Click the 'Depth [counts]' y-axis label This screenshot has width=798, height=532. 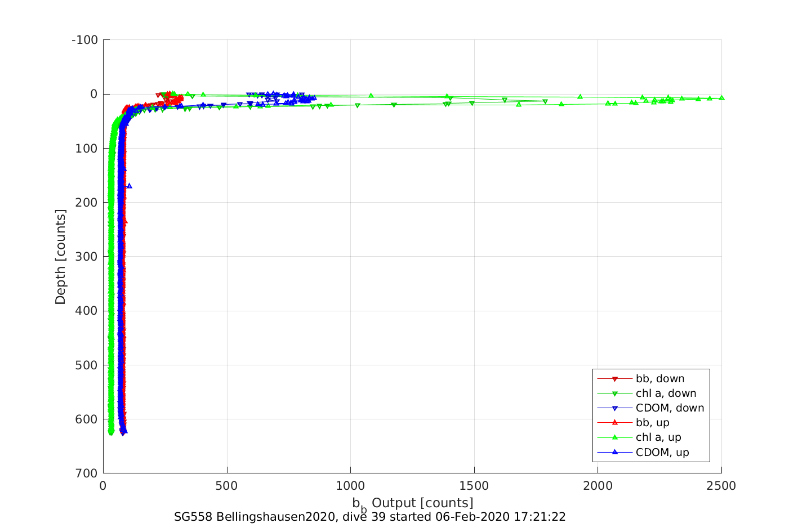click(60, 257)
